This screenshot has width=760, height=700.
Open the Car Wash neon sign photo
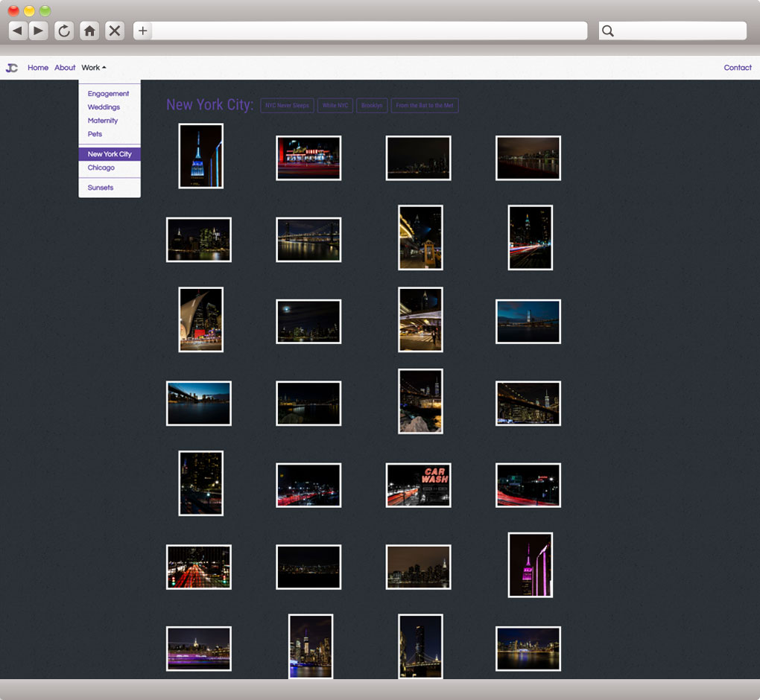pos(418,485)
